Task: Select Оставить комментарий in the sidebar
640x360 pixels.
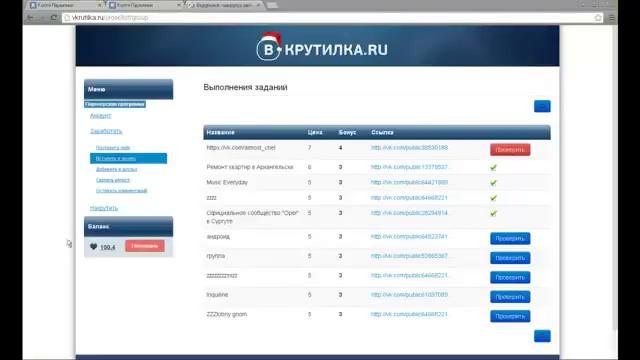Action: coord(121,191)
